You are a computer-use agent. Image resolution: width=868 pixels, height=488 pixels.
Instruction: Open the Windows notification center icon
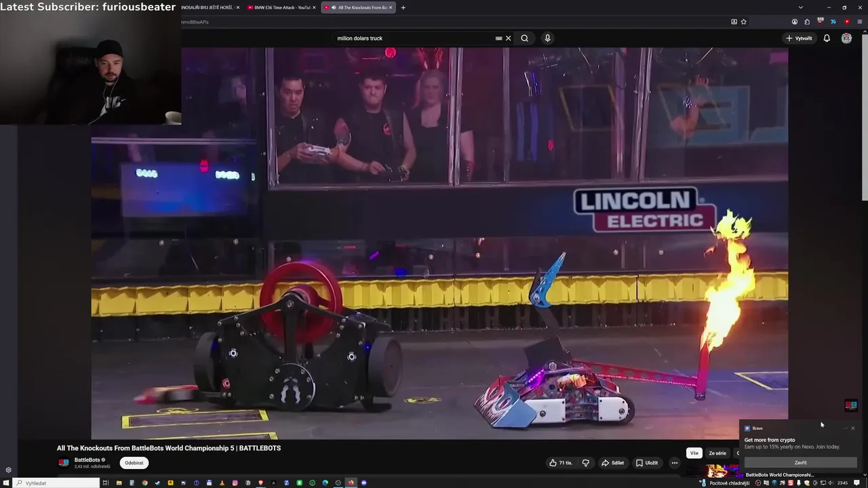pos(856,483)
